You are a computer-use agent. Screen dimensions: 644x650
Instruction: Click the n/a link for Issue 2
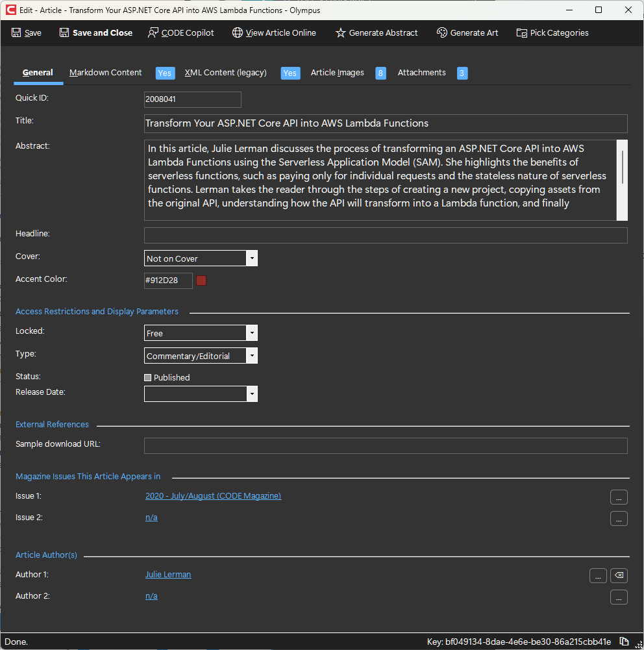point(151,518)
